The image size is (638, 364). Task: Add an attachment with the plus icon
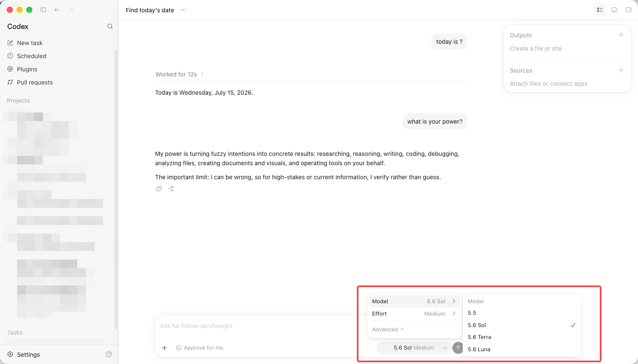tap(164, 348)
